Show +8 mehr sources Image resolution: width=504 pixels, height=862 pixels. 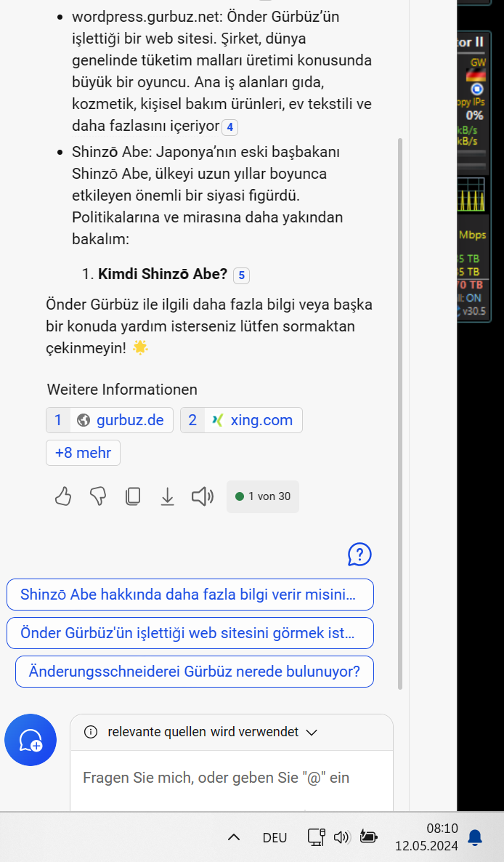coord(83,452)
